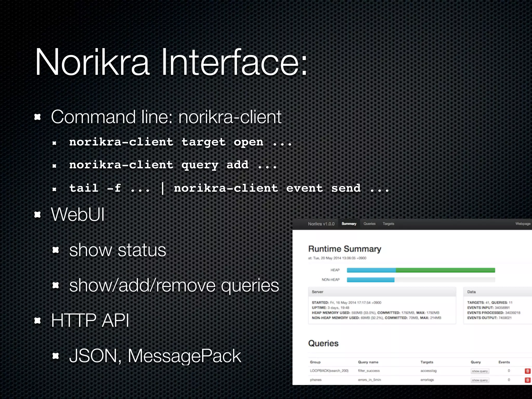Click the Query name column header
The height and width of the screenshot is (399, 532).
coord(368,362)
